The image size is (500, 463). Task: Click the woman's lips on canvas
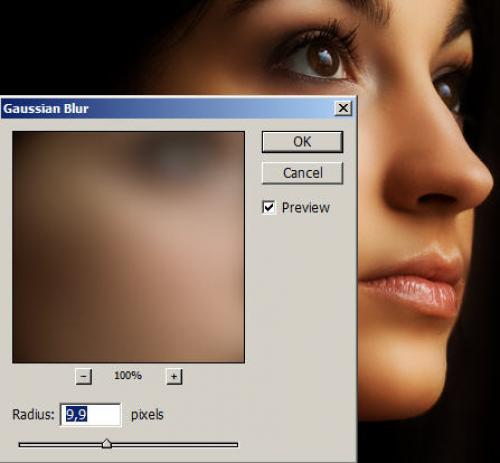413,287
